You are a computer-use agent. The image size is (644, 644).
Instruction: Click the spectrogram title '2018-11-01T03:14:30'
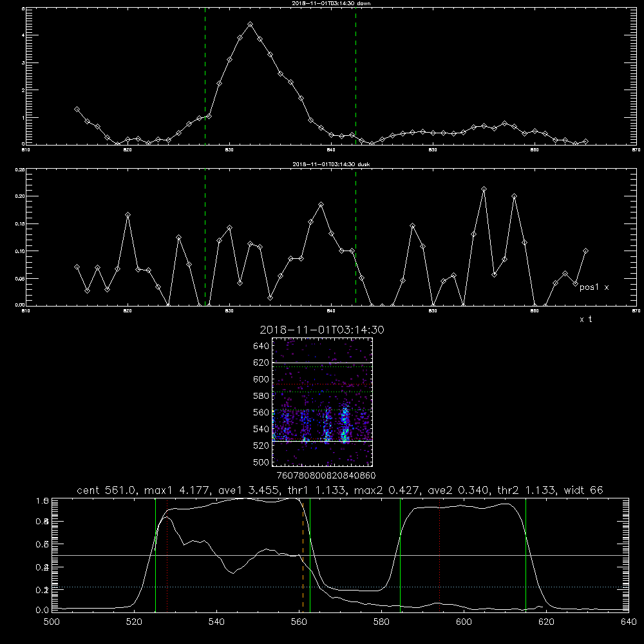pos(322,330)
